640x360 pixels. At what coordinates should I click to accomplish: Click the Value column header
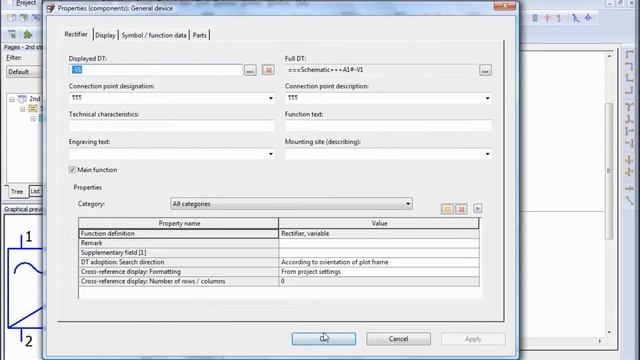click(379, 223)
